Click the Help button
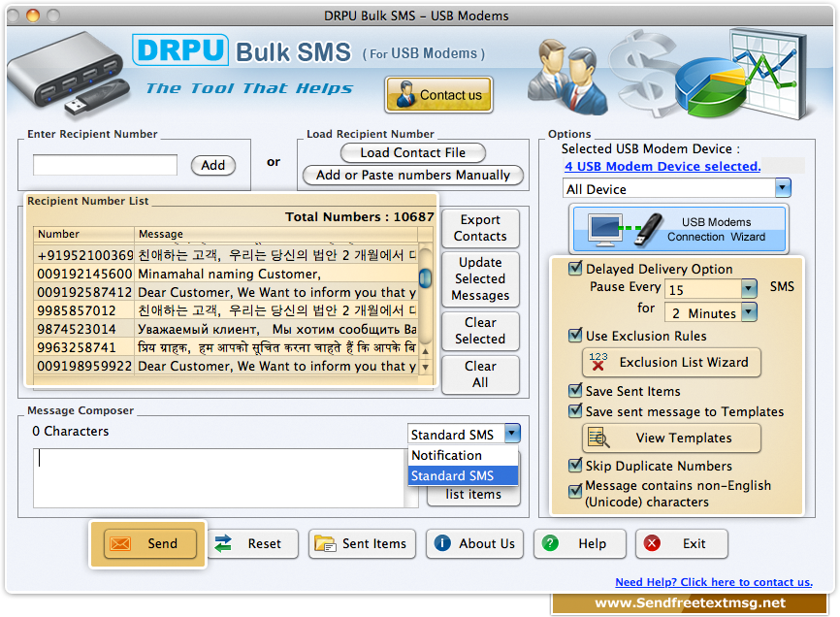 580,543
